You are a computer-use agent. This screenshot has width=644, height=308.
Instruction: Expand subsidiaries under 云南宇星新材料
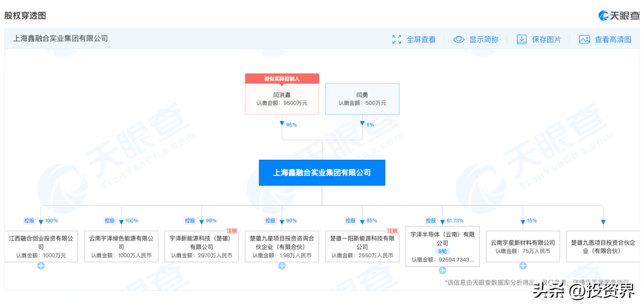pyautogui.click(x=522, y=266)
